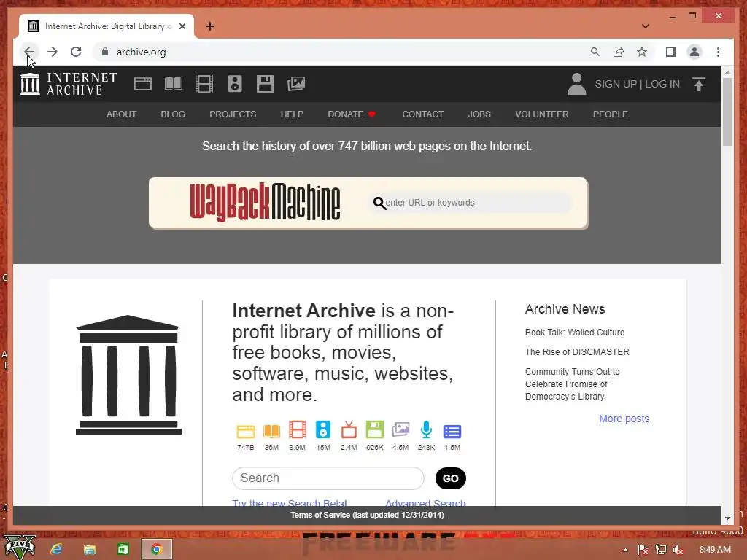Click the browser back arrow
This screenshot has height=560, width=747.
[x=29, y=52]
